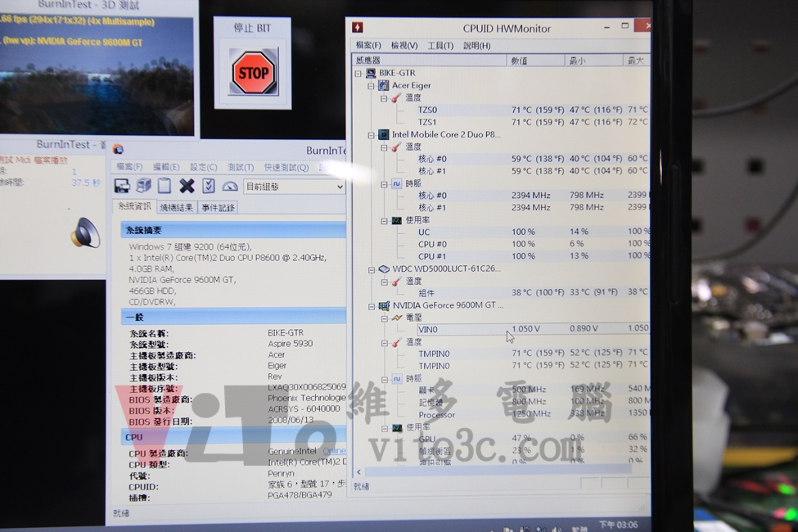Click the checklist icon in BurnInTest toolbar
The image size is (798, 532).
point(209,185)
